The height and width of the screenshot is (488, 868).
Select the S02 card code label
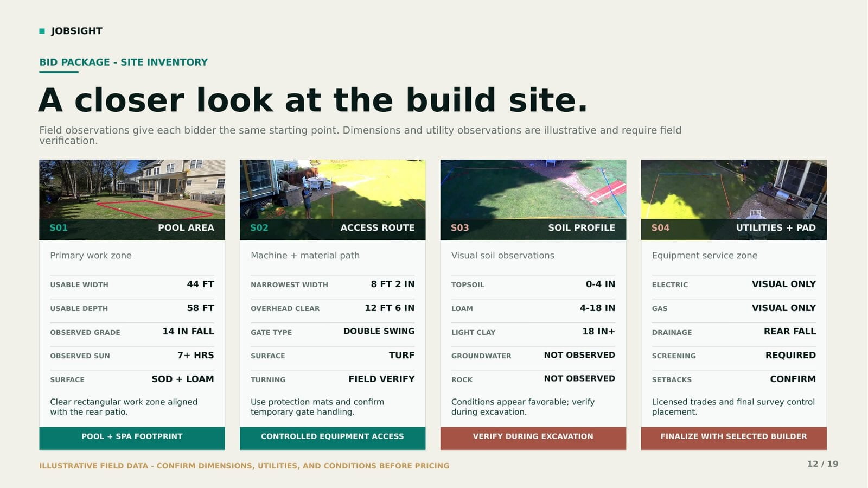pos(259,227)
